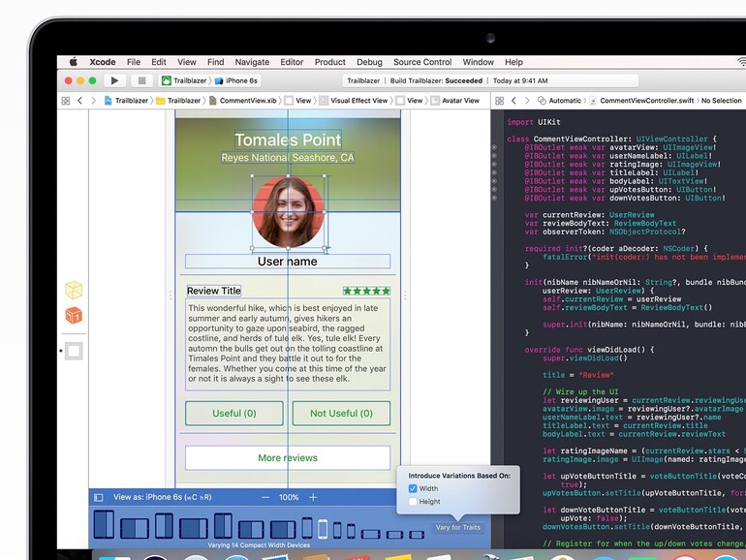
Task: Open the Source Control menu
Action: click(422, 62)
